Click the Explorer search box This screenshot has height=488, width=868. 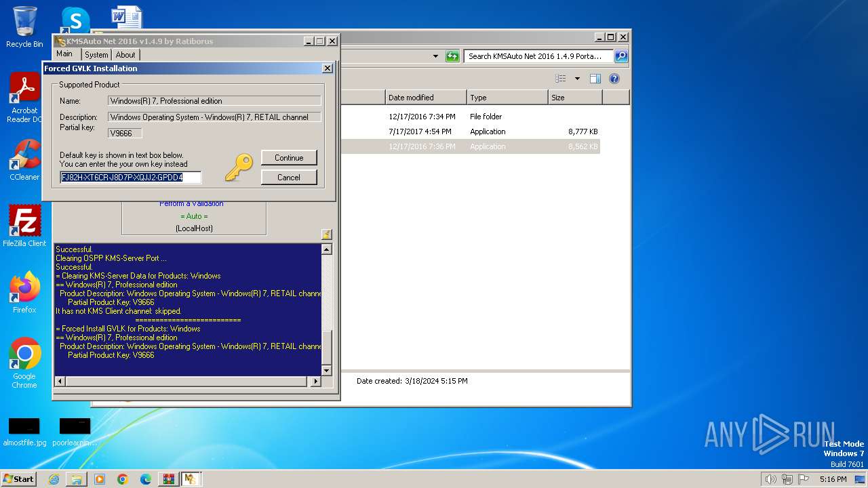coord(539,56)
